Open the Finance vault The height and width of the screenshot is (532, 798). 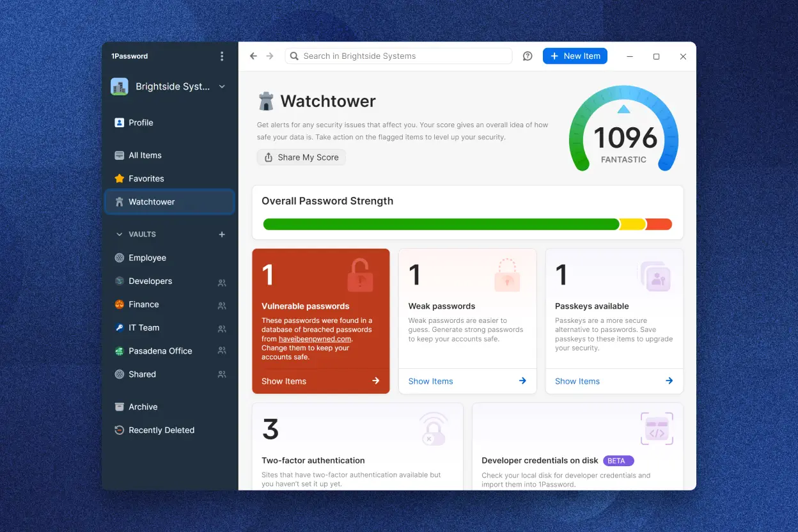[141, 304]
